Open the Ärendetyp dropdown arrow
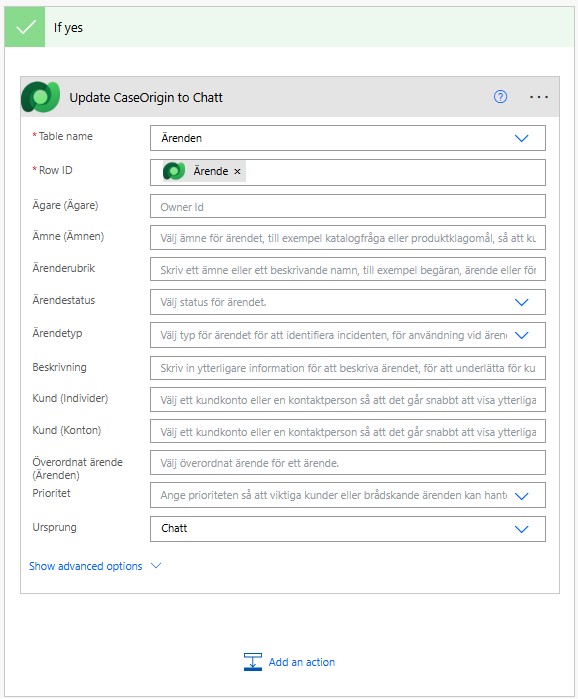578x699 pixels. [x=521, y=335]
